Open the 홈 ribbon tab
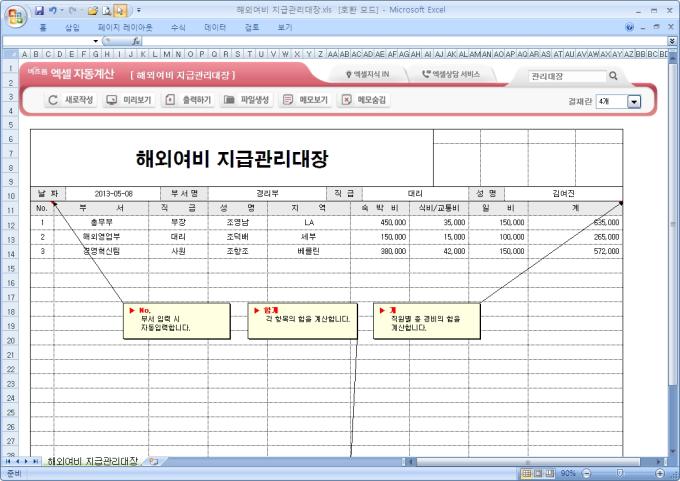The width and height of the screenshot is (680, 481). point(43,28)
